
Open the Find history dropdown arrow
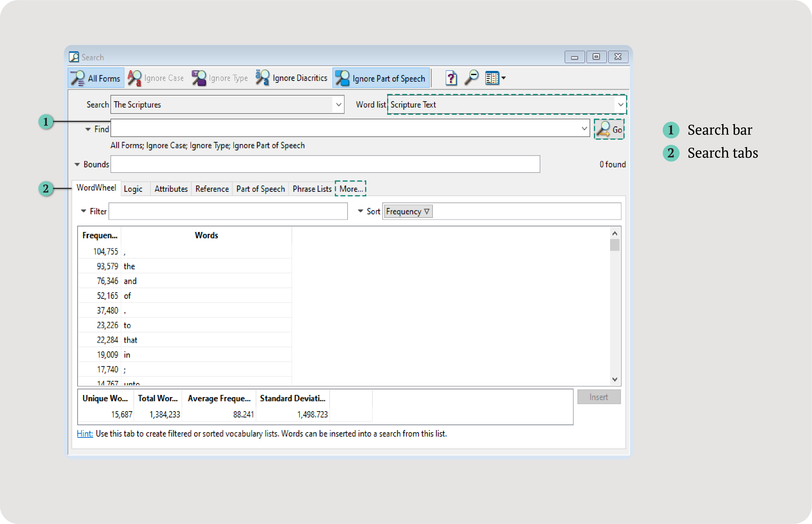click(584, 129)
